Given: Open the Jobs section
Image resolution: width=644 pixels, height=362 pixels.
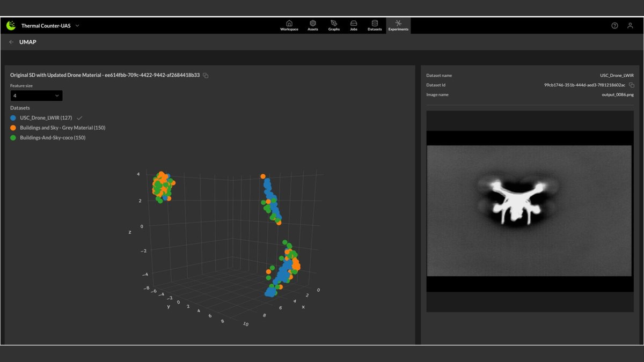Looking at the screenshot, I should coord(354,25).
